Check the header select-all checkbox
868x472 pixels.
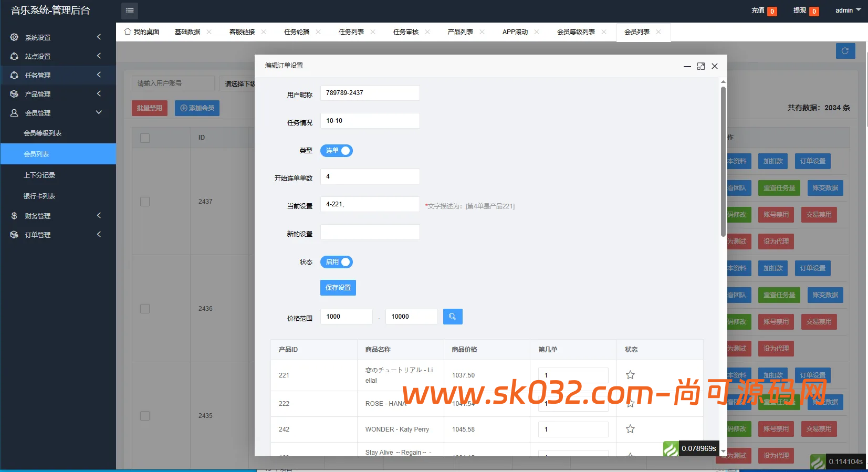tap(145, 138)
